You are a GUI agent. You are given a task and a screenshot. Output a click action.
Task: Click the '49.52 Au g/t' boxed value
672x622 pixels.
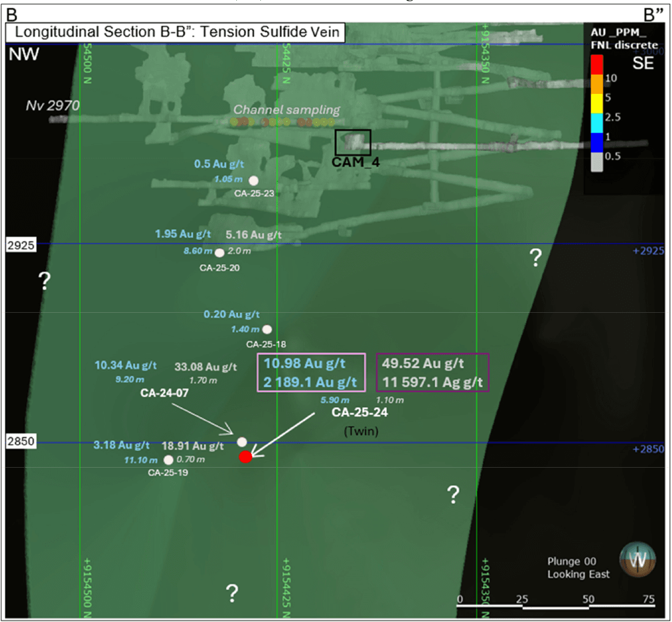point(423,364)
